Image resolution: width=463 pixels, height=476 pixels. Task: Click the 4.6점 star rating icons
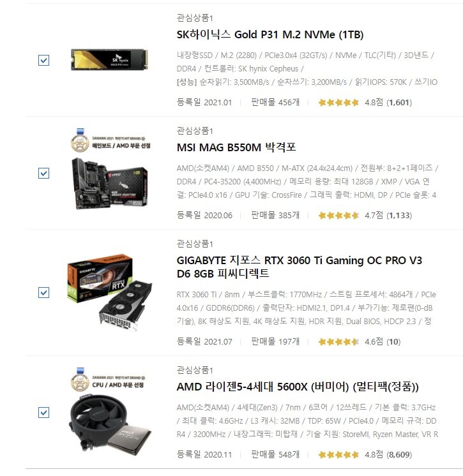pos(338,342)
